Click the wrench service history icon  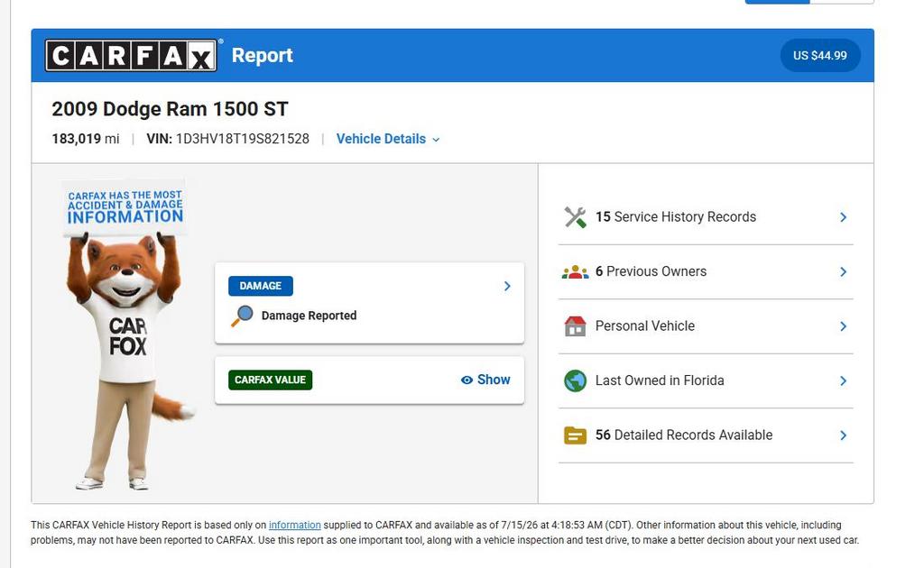(575, 217)
